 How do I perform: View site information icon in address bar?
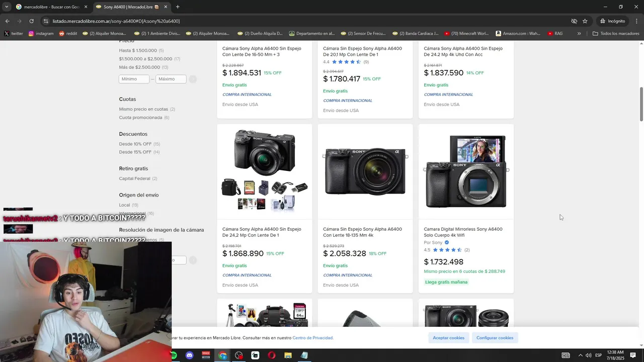pyautogui.click(x=46, y=21)
